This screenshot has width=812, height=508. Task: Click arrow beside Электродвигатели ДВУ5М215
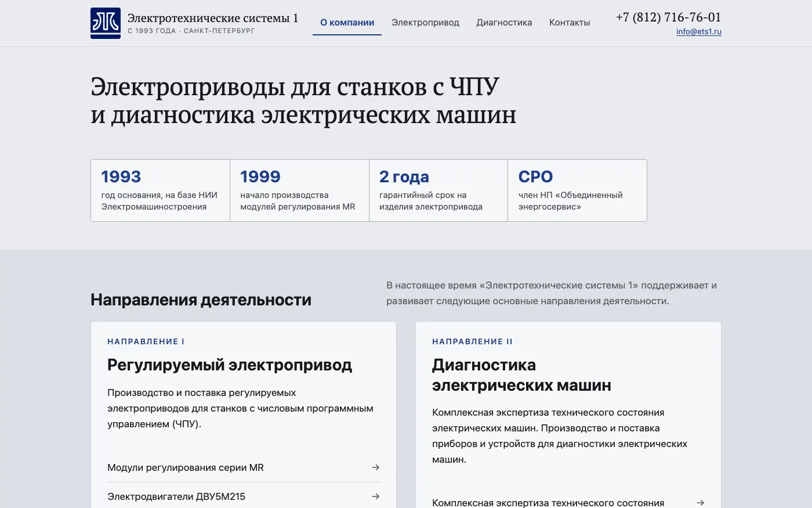[x=376, y=496]
